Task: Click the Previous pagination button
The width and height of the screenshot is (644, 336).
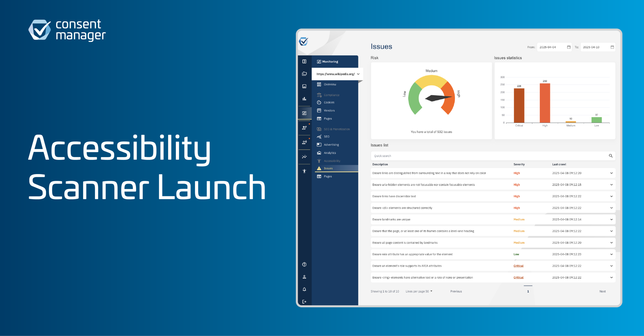Action: (x=456, y=292)
